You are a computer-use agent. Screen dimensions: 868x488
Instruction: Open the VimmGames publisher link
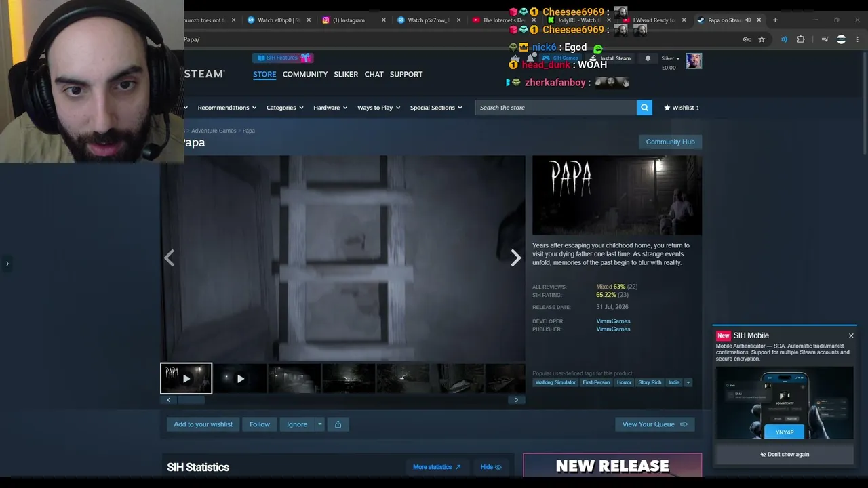coord(613,329)
